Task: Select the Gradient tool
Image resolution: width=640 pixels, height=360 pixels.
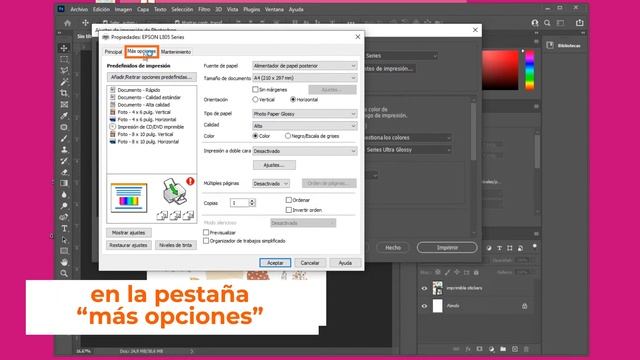Action: click(64, 183)
